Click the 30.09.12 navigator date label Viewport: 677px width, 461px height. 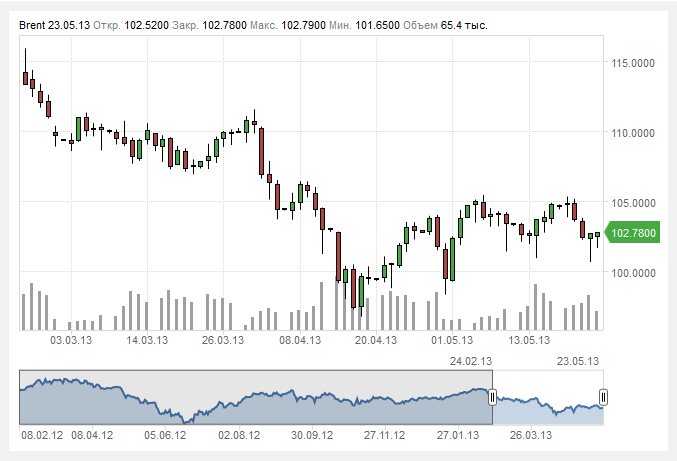click(312, 435)
